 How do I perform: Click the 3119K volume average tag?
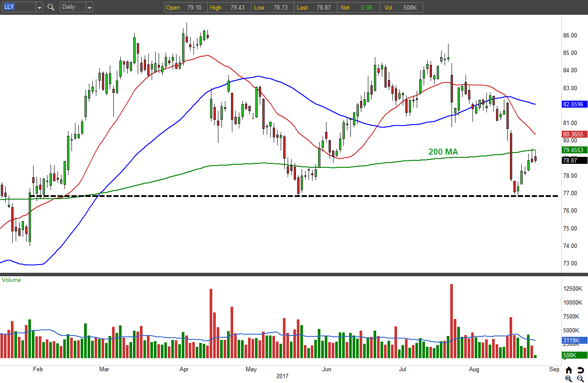point(575,340)
